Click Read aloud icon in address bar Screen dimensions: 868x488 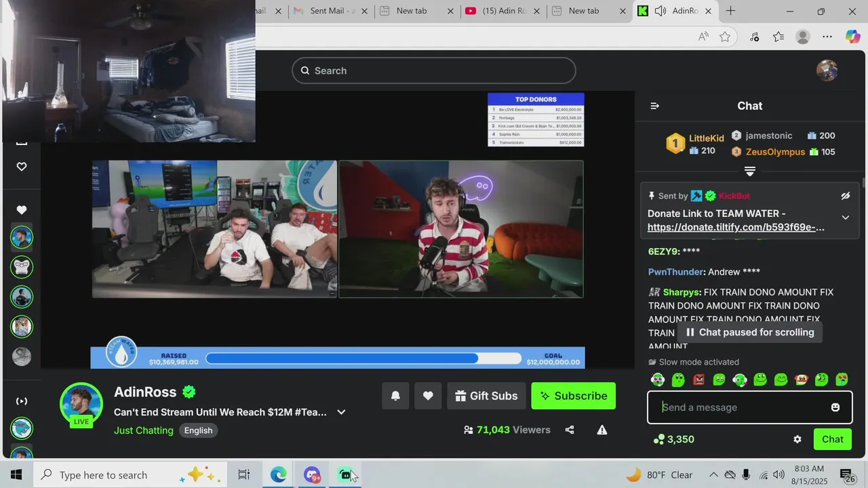point(703,37)
